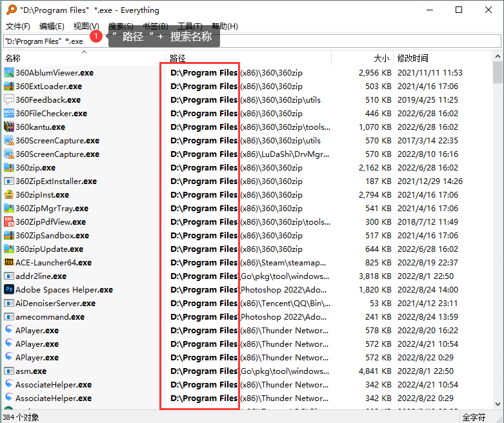Click the 360ExtLoader.exe file icon
The image size is (504, 423).
[9, 86]
